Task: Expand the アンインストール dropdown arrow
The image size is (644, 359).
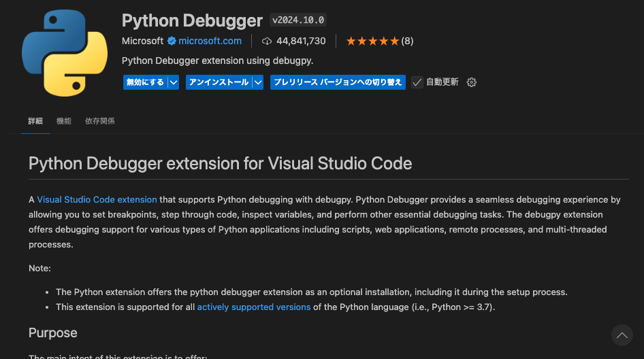Action: pyautogui.click(x=258, y=82)
